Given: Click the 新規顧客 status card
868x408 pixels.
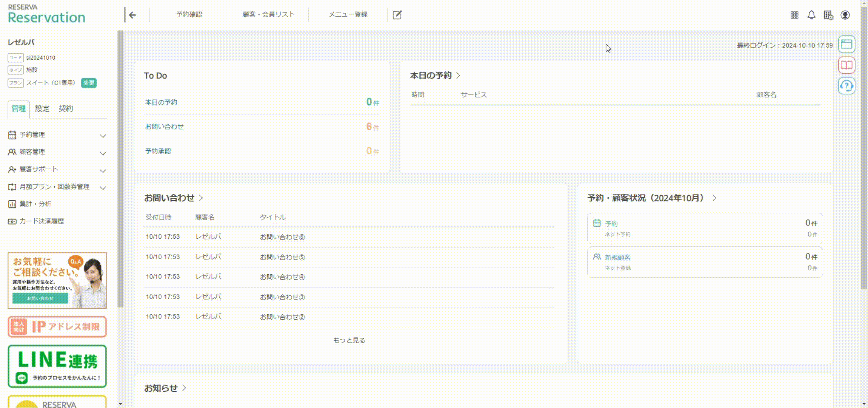Looking at the screenshot, I should [705, 262].
